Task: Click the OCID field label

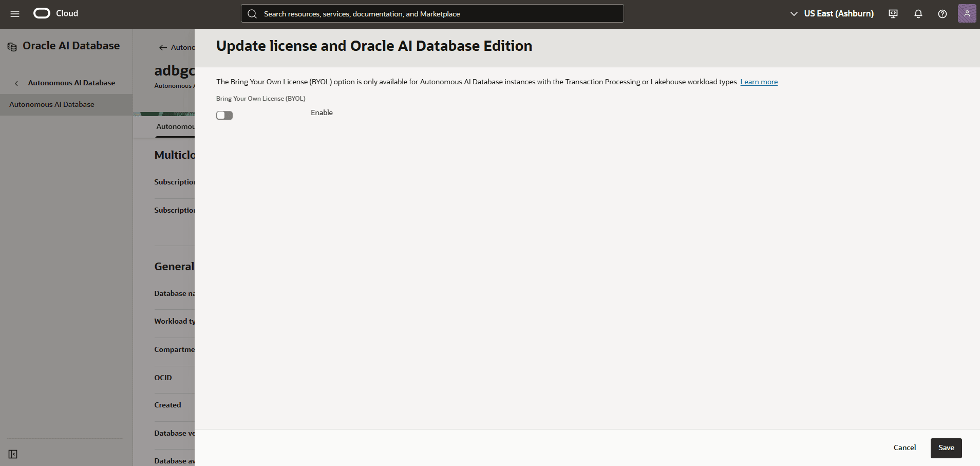Action: click(162, 378)
